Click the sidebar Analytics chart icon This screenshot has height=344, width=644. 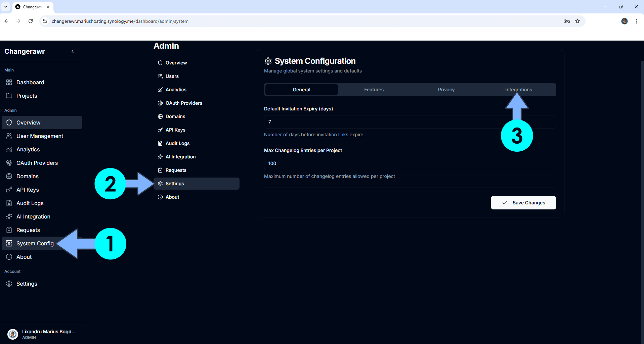[9, 149]
